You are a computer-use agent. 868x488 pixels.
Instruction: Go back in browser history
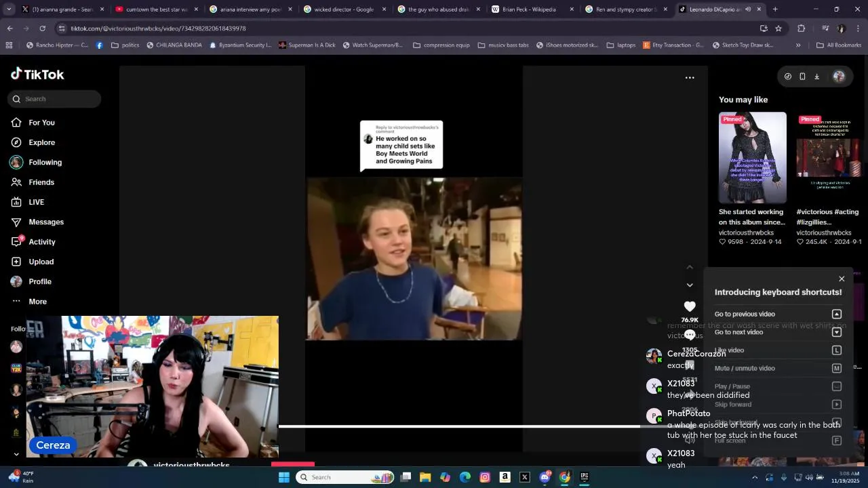(x=9, y=28)
